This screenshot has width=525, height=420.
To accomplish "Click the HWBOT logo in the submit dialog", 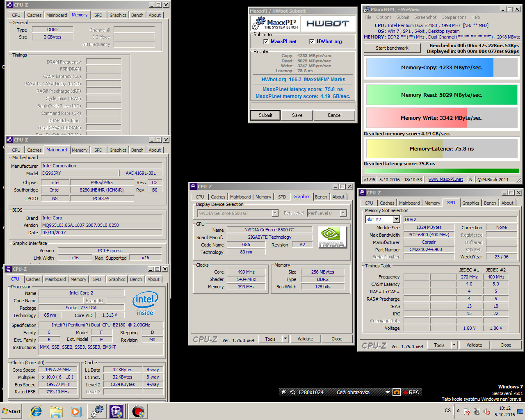I will coord(328,23).
